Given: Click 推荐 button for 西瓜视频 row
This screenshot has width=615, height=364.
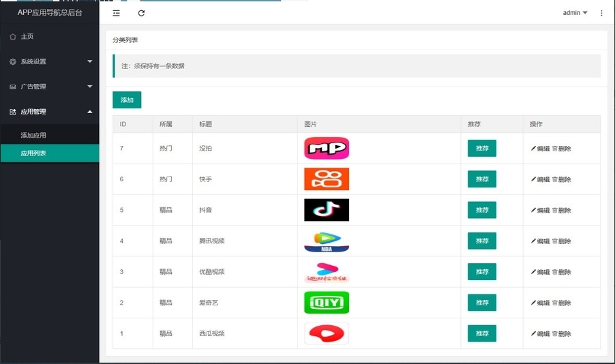Looking at the screenshot, I should [x=481, y=333].
